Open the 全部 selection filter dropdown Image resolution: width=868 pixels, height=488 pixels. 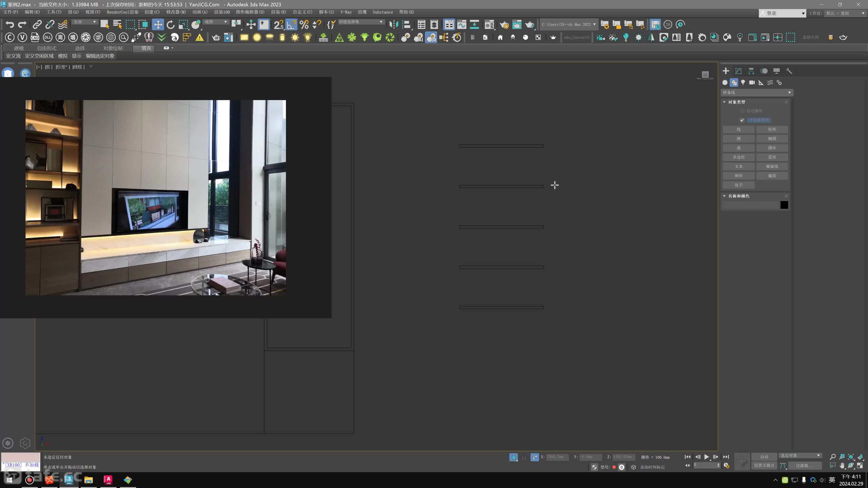click(85, 22)
